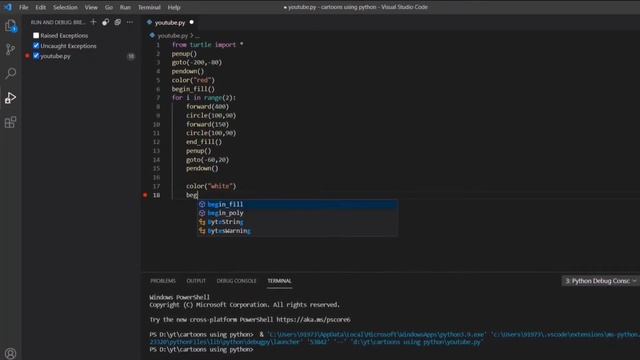The image size is (640, 360).
Task: Open the Search view
Action: point(11,73)
